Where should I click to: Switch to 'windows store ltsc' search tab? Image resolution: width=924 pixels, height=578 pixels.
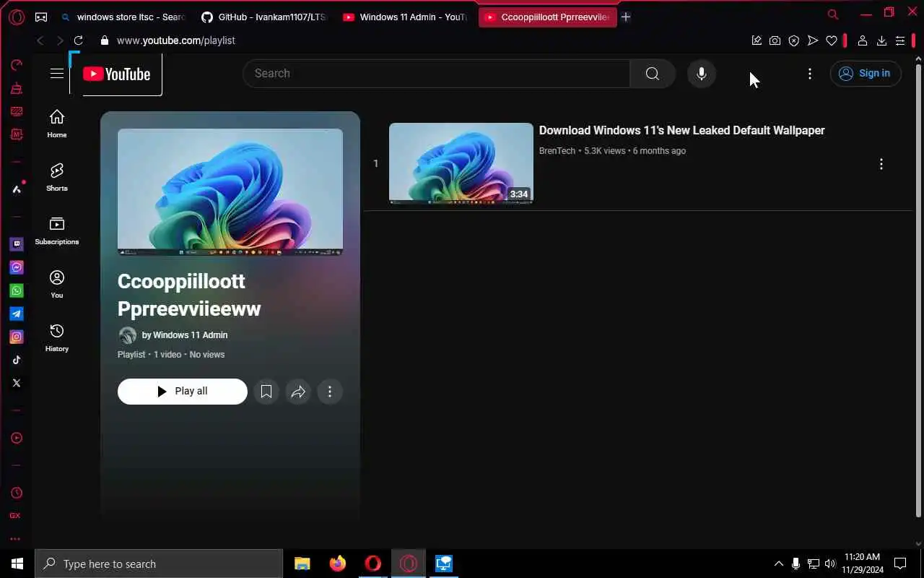click(121, 17)
